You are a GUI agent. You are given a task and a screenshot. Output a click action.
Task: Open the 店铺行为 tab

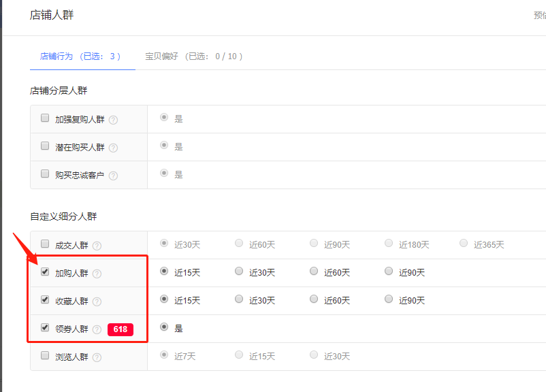pos(80,56)
